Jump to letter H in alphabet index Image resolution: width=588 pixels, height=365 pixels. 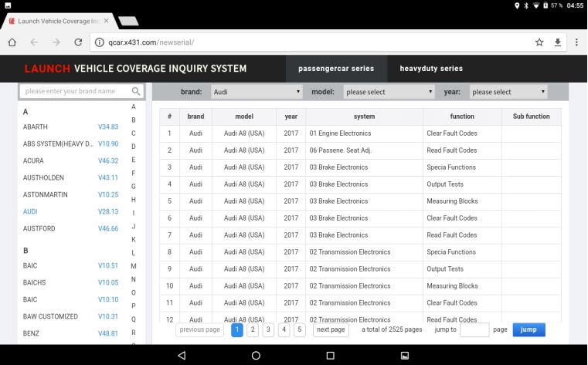point(134,200)
